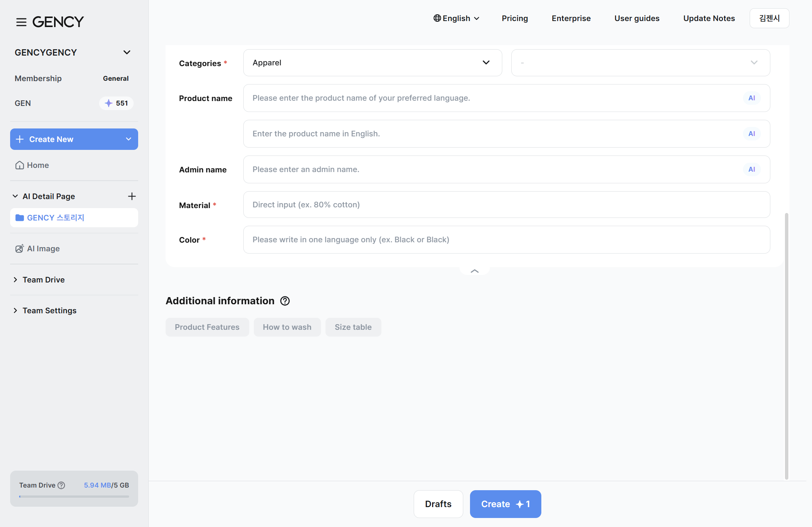Click the preferred-language product name field

pos(506,98)
